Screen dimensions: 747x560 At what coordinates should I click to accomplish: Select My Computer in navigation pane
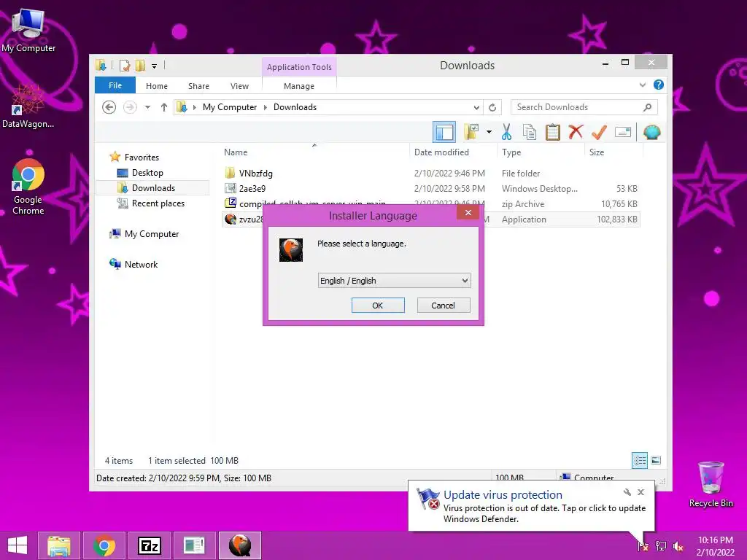[152, 234]
